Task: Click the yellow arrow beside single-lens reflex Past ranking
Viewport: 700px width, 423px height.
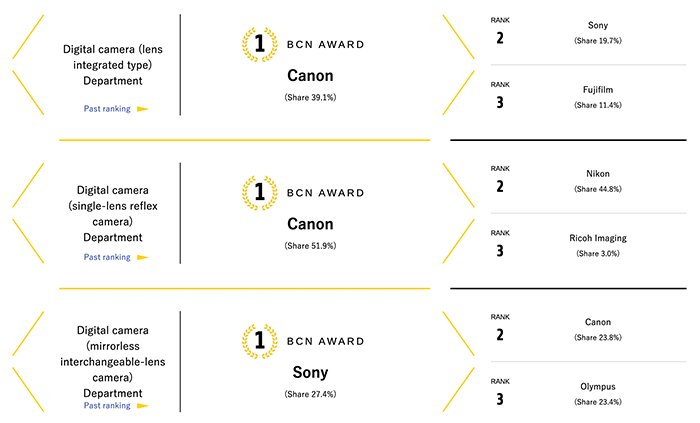Action: [142, 257]
